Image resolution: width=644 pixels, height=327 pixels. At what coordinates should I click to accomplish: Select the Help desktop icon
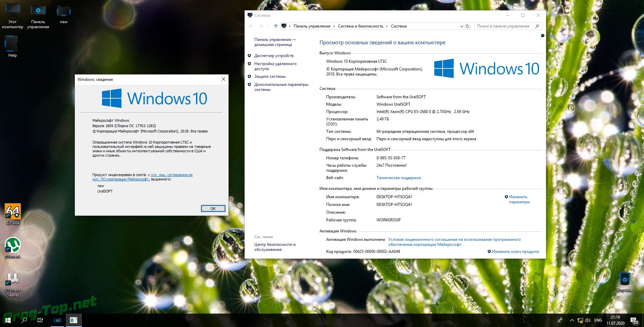coord(12,46)
